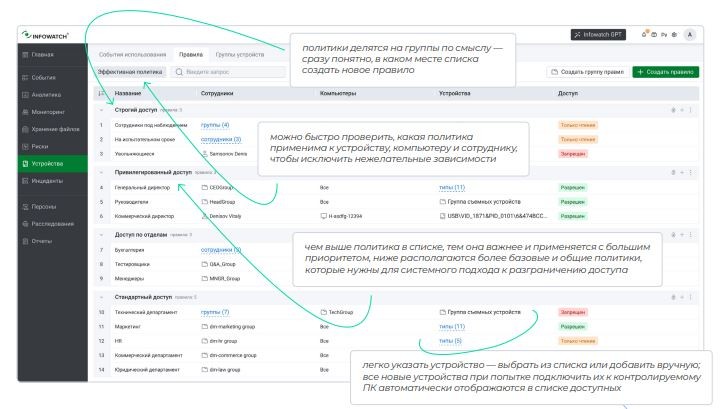Switch to События использования tab
Image resolution: width=728 pixels, height=409 pixels.
[x=132, y=55]
